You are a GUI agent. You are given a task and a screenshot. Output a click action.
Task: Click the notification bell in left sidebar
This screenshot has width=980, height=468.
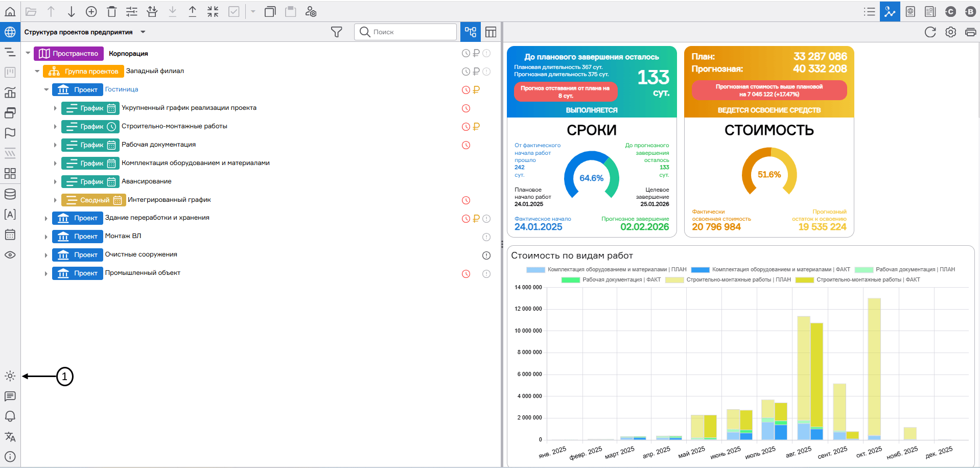tap(10, 416)
